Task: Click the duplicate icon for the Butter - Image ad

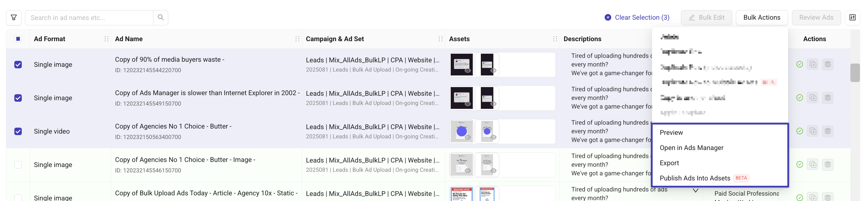Action: (813, 165)
